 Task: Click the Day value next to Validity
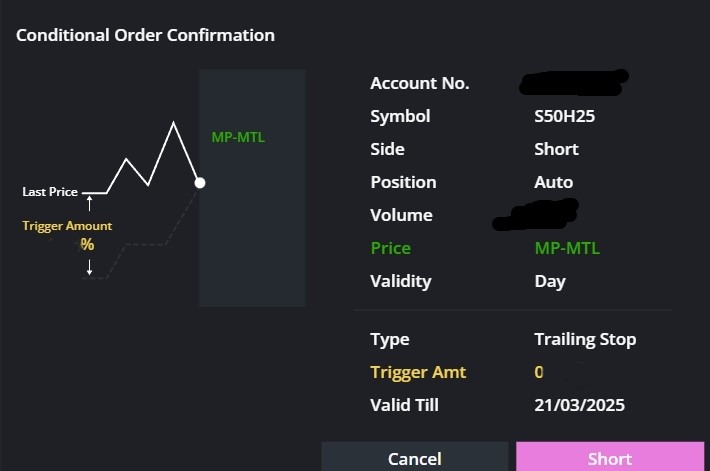550,282
